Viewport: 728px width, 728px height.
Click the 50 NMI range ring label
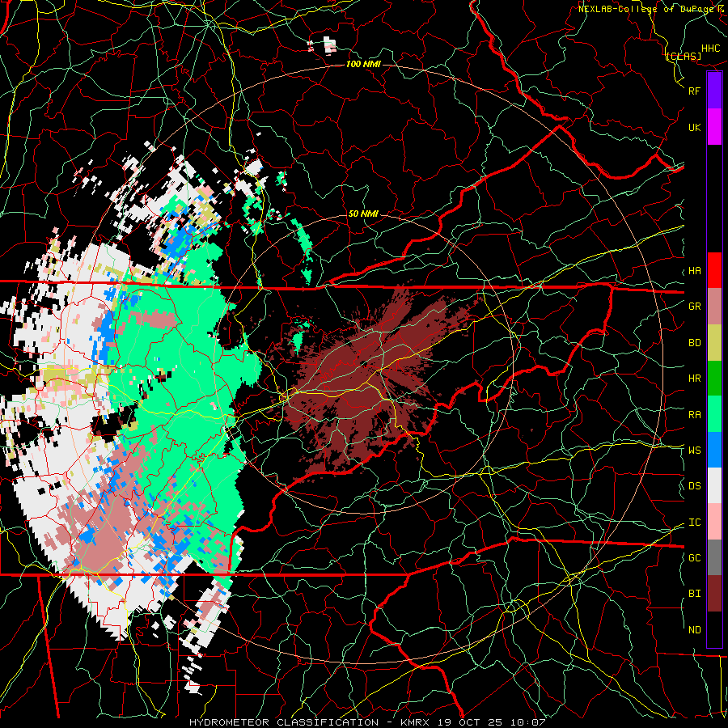coord(363,214)
